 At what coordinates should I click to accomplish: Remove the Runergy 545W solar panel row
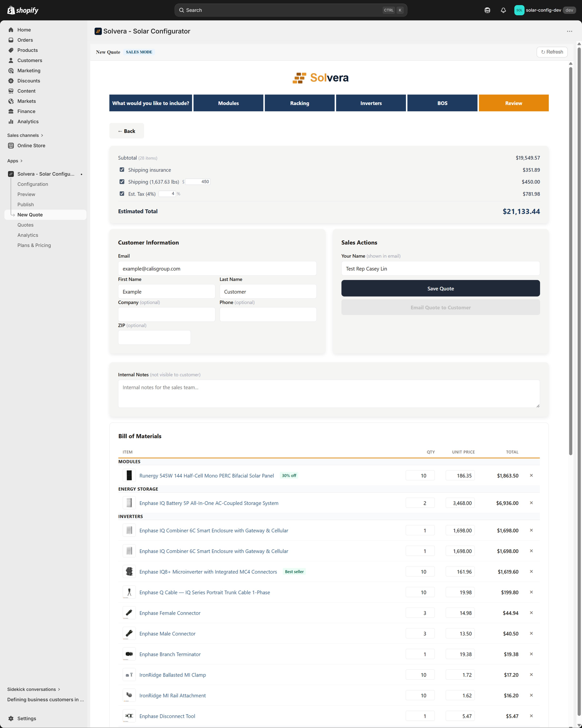(531, 475)
